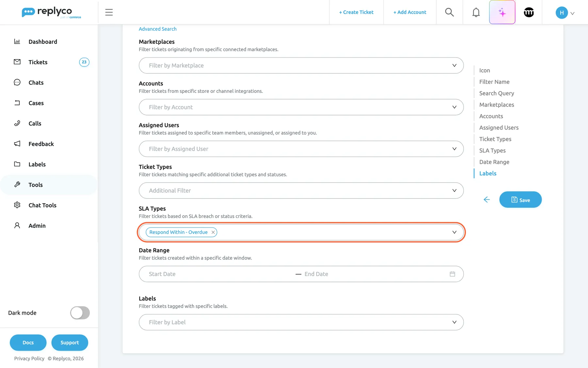This screenshot has width=588, height=368.
Task: Toggle Dark mode switch
Action: [80, 313]
